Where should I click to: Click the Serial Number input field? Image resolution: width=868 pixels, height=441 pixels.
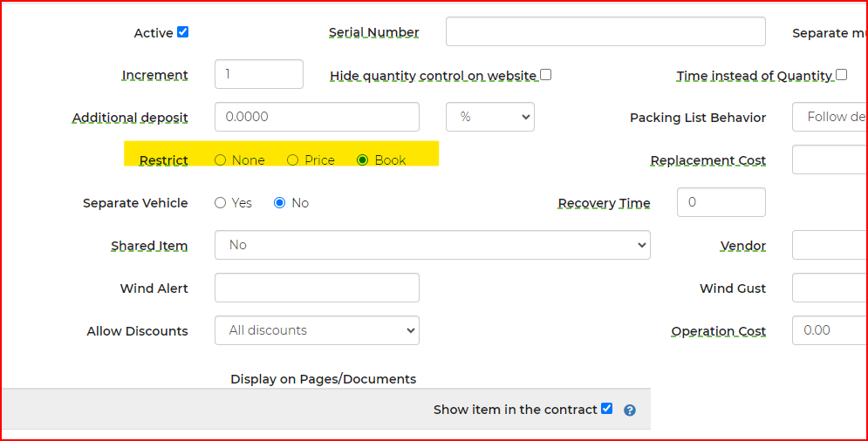[605, 31]
